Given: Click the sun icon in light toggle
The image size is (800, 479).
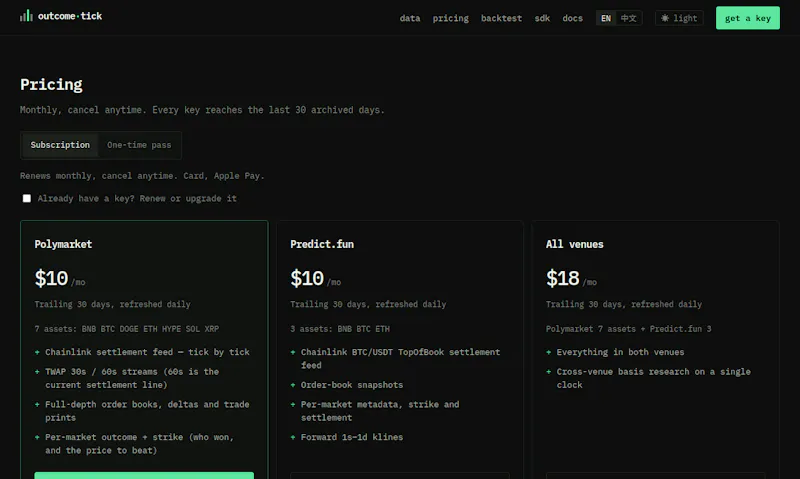Looking at the screenshot, I should coord(665,18).
